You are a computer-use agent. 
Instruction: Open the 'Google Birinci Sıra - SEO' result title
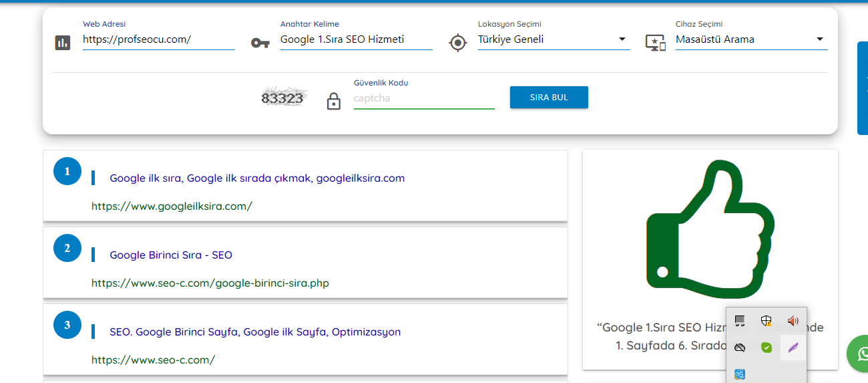click(171, 255)
